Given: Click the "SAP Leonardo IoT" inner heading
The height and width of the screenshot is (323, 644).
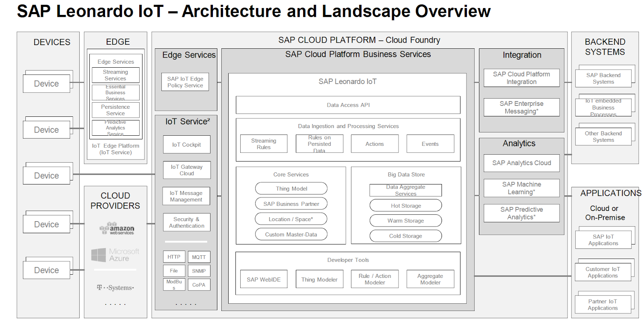Looking at the screenshot, I should [348, 81].
